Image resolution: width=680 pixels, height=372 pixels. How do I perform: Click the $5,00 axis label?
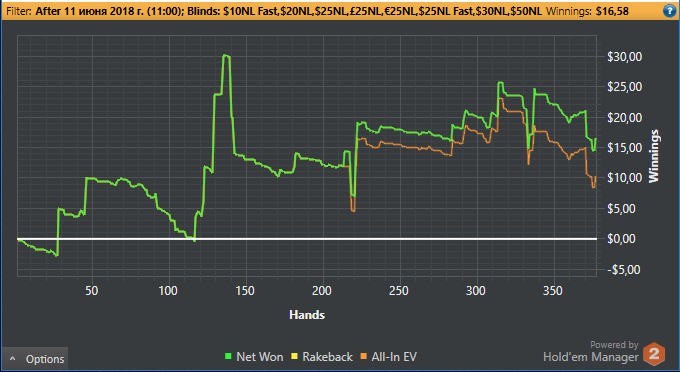[x=621, y=209]
